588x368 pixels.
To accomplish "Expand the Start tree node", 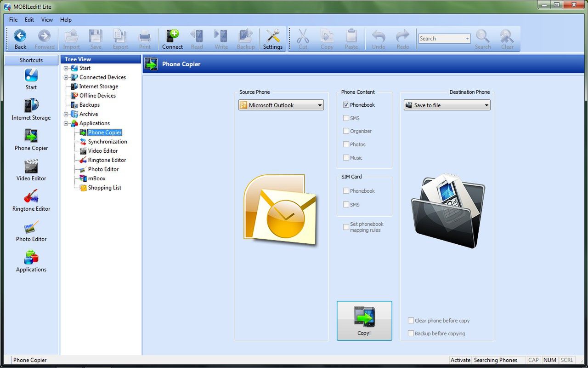I will tap(66, 68).
